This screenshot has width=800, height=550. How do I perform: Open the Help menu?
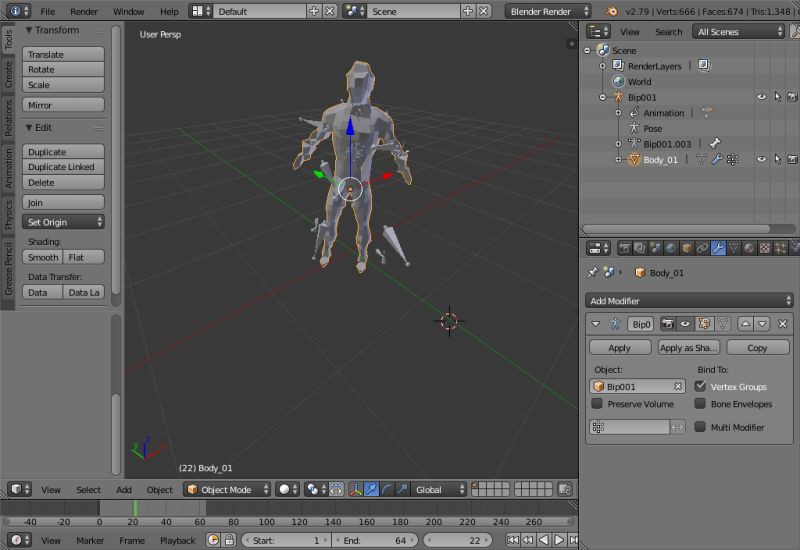click(x=169, y=11)
